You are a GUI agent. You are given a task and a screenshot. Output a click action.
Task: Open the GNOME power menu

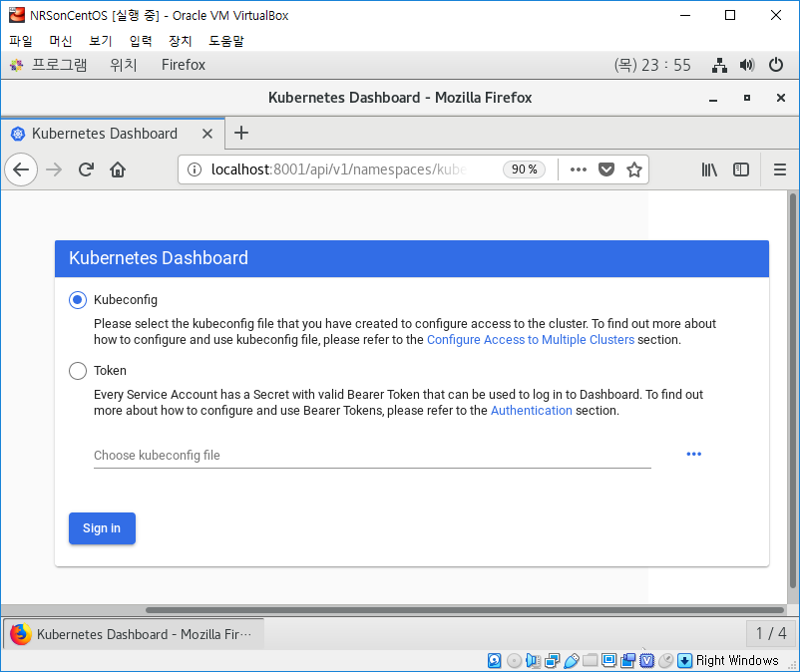(776, 65)
